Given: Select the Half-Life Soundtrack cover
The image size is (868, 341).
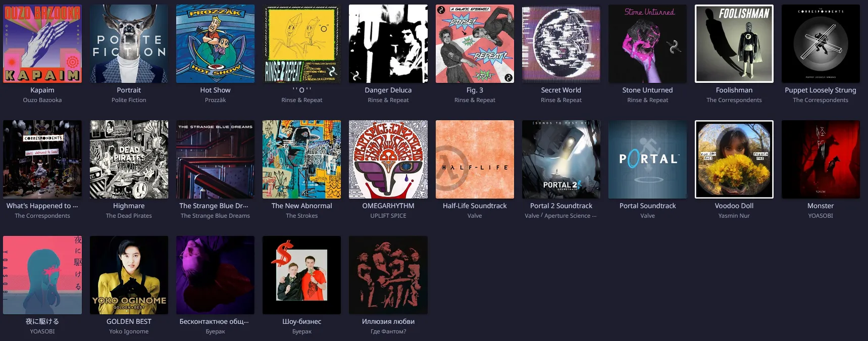Looking at the screenshot, I should coord(475,159).
